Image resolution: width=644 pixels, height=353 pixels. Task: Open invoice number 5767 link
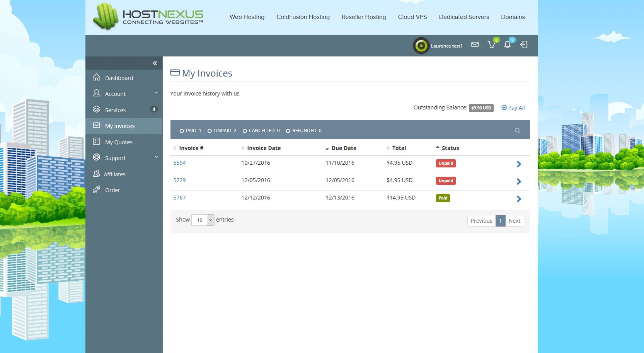click(x=179, y=198)
